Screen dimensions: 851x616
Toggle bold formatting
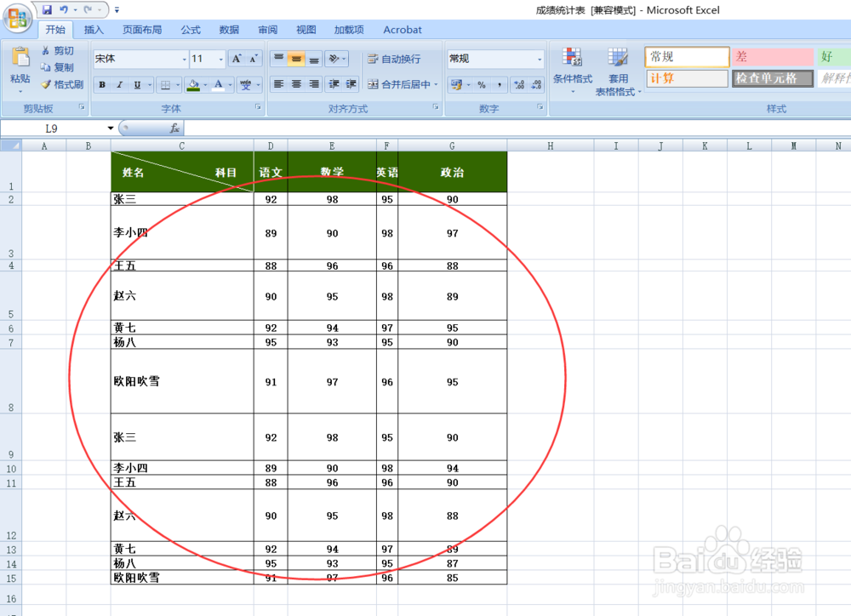tap(102, 85)
